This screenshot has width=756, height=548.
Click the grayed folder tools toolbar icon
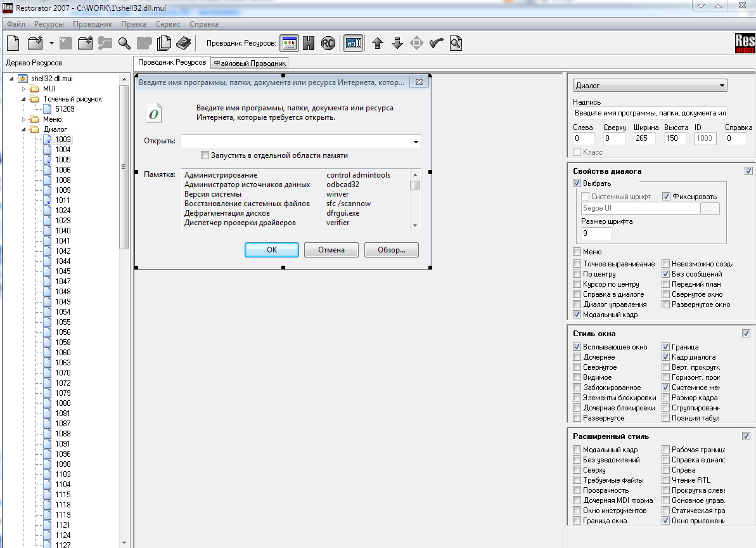pyautogui.click(x=105, y=43)
